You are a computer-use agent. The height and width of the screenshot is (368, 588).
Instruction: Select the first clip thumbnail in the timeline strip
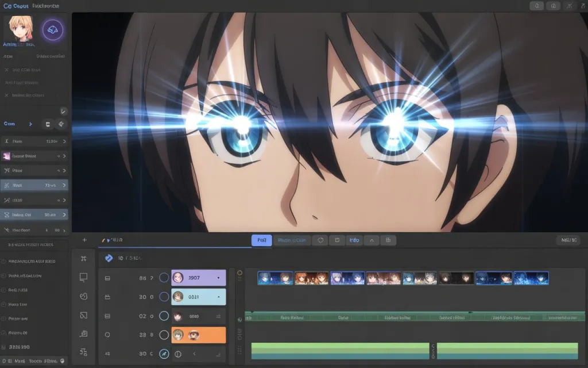coord(275,278)
